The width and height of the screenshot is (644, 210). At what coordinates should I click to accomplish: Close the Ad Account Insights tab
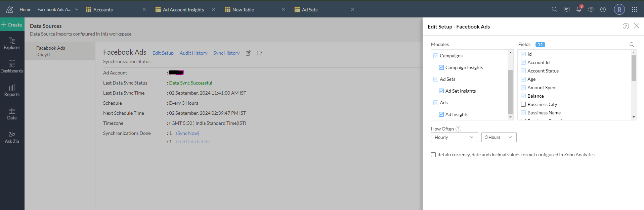(x=214, y=9)
